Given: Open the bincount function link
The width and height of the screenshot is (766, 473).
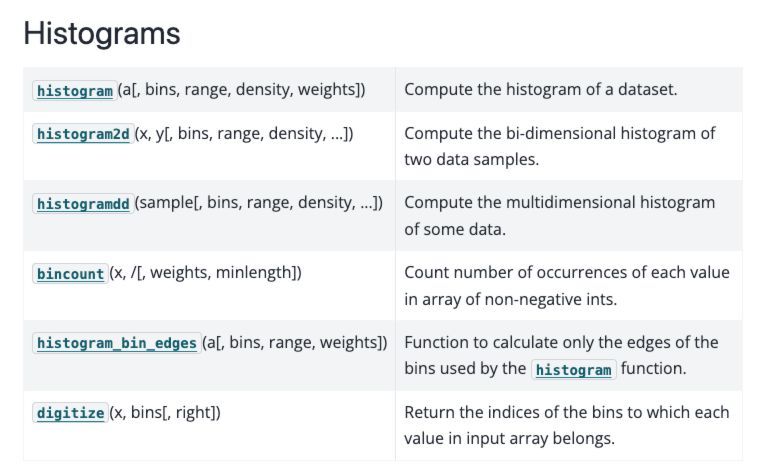Looking at the screenshot, I should click(70, 274).
